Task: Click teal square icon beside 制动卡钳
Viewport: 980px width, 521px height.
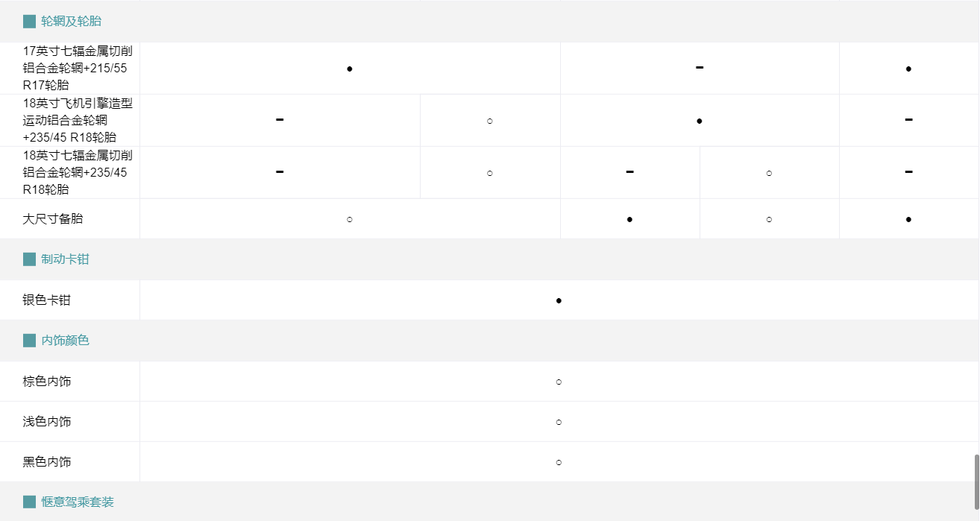Action: (x=29, y=259)
